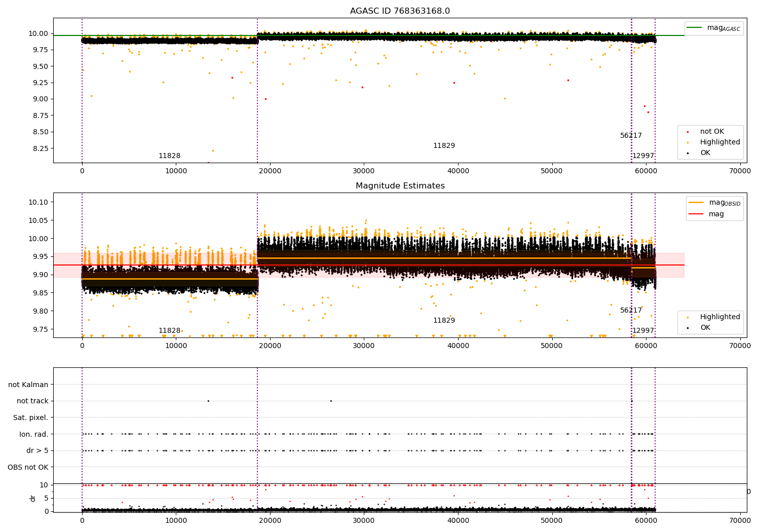The image size is (760, 532).
Task: Select the mag OBSID legend entry
Action: (715, 203)
